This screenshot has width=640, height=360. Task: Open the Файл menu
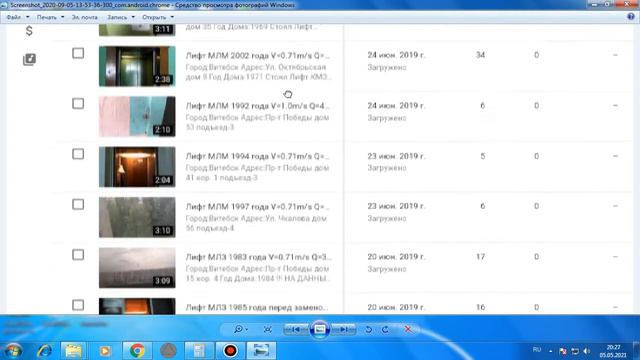coord(17,17)
